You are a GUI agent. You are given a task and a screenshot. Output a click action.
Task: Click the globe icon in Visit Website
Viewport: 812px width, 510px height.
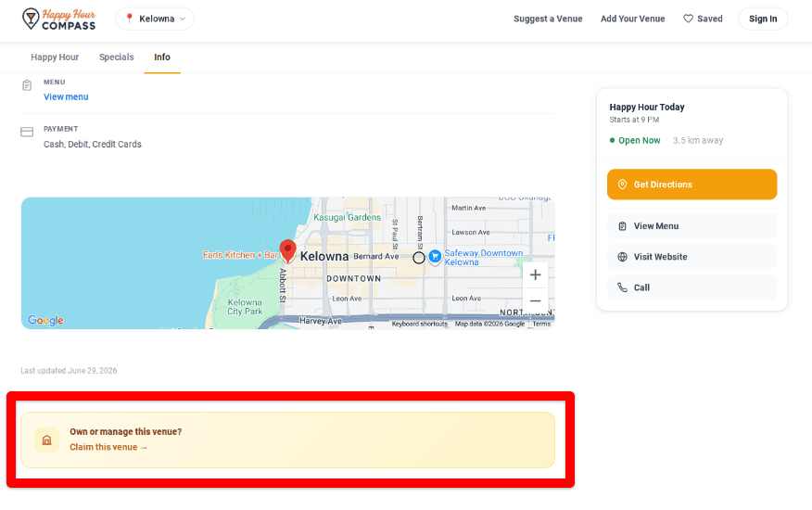pos(623,257)
